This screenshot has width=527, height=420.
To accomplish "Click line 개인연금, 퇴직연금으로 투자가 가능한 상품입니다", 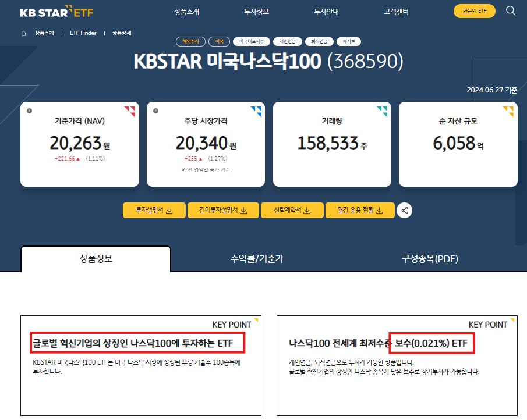I will point(351,362).
